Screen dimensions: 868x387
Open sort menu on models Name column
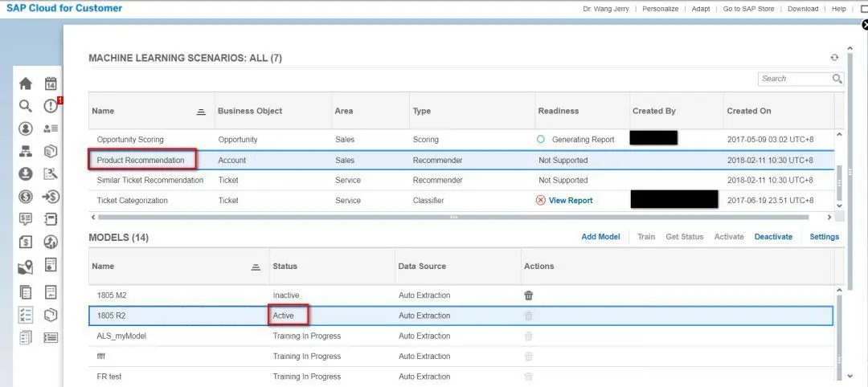[x=256, y=267]
